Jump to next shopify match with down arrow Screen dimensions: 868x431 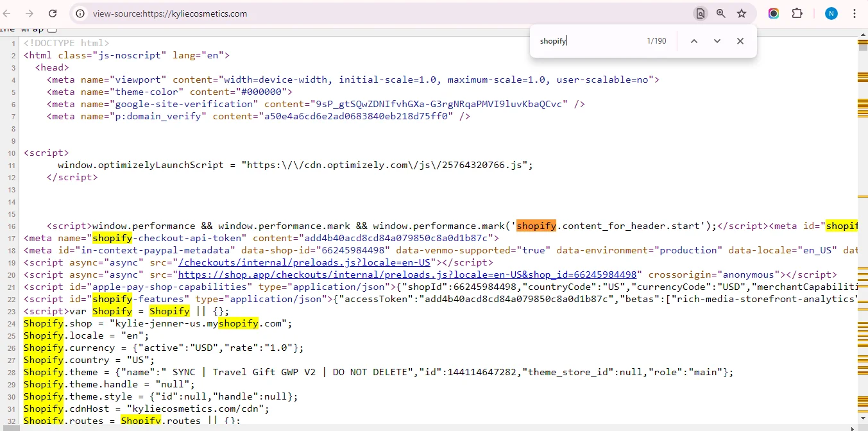[x=717, y=40]
